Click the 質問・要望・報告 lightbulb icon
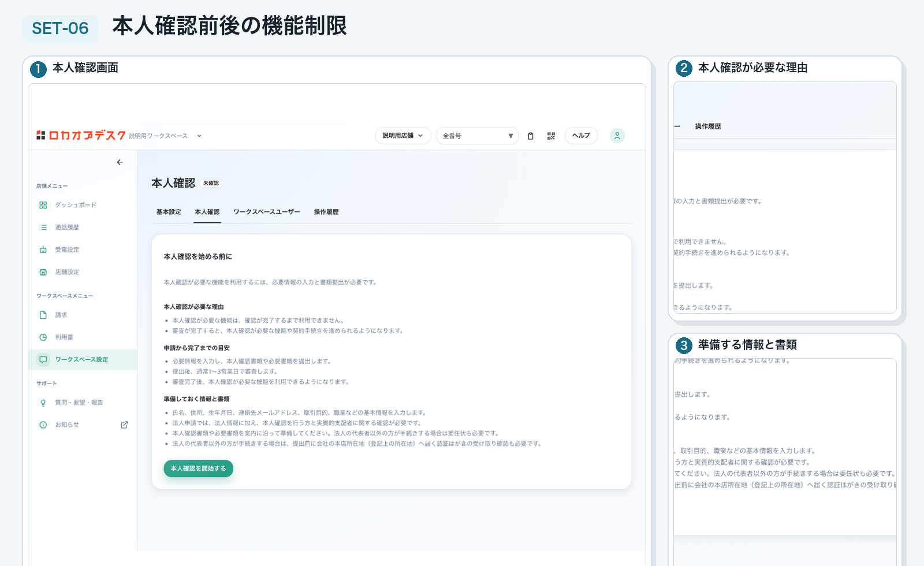Image resolution: width=924 pixels, height=566 pixels. (x=43, y=403)
